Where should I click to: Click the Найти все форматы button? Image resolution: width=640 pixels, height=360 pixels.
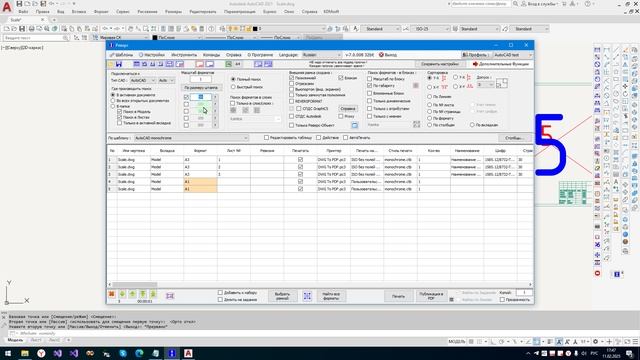331,296
